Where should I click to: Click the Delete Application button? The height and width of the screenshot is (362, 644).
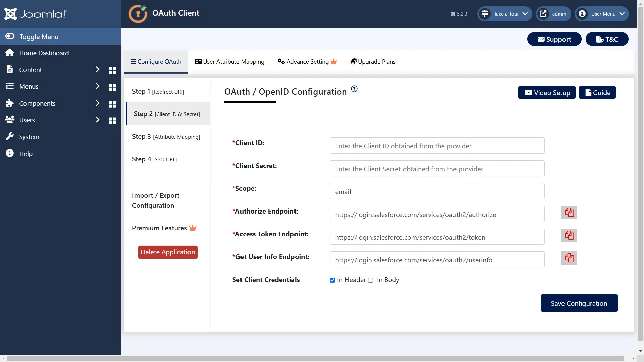168,252
